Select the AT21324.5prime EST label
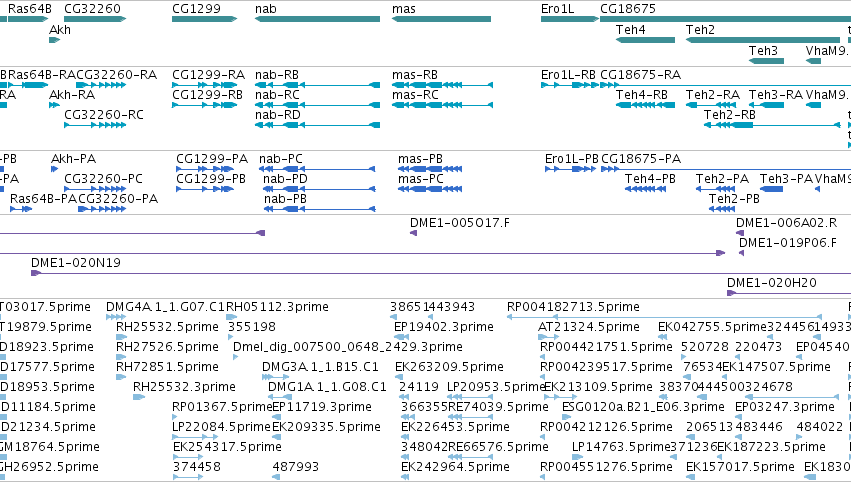 589,327
